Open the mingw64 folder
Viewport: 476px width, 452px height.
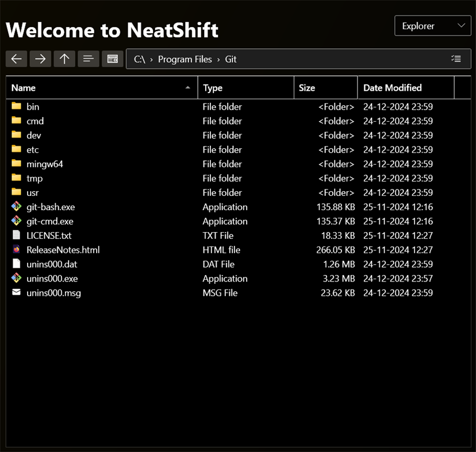point(45,164)
